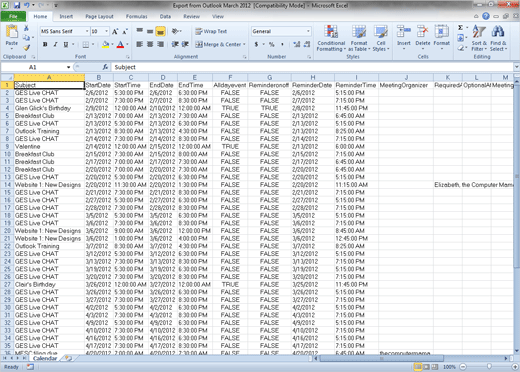
Task: Click the Decrease Indent icon
Action: tap(175, 44)
